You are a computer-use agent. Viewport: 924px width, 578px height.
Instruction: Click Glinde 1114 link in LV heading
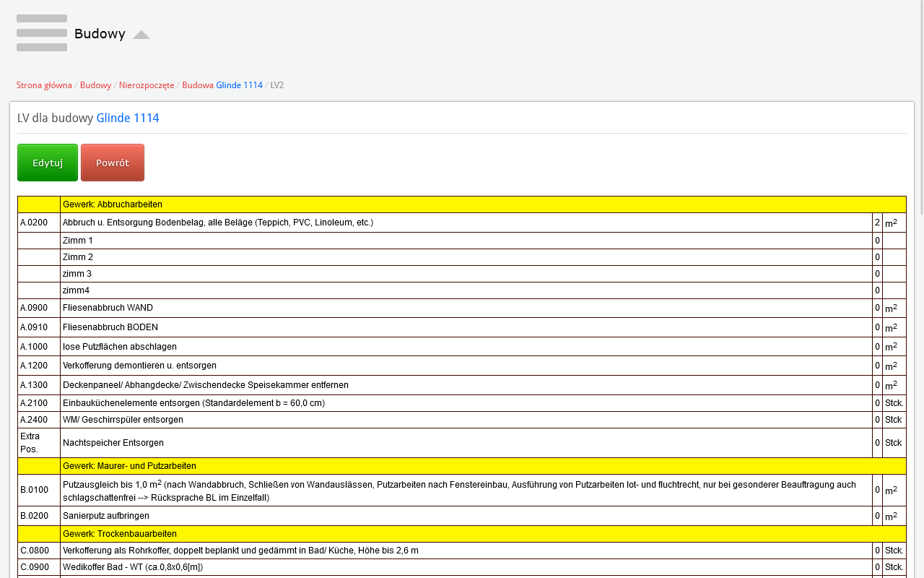coord(128,118)
